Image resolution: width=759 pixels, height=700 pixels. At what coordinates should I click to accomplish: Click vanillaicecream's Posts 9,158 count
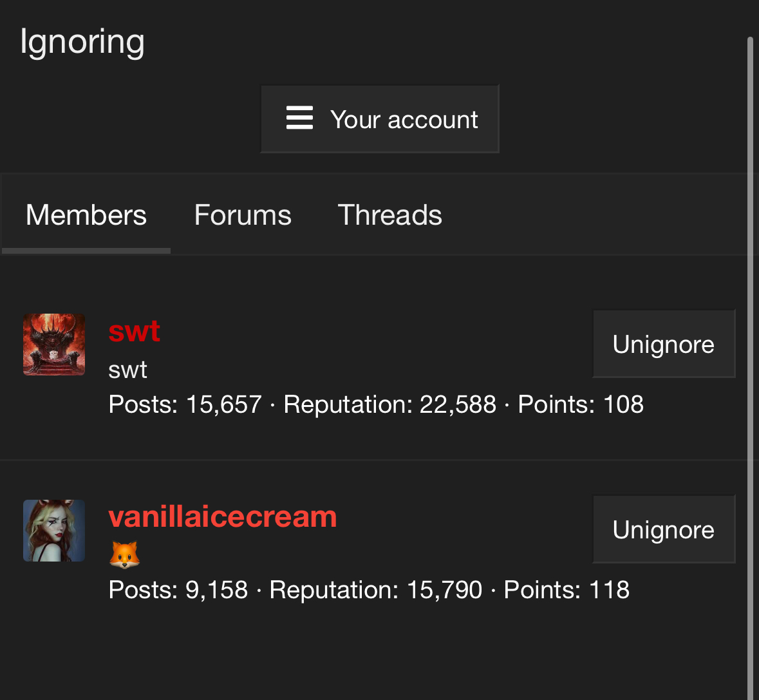(x=178, y=590)
